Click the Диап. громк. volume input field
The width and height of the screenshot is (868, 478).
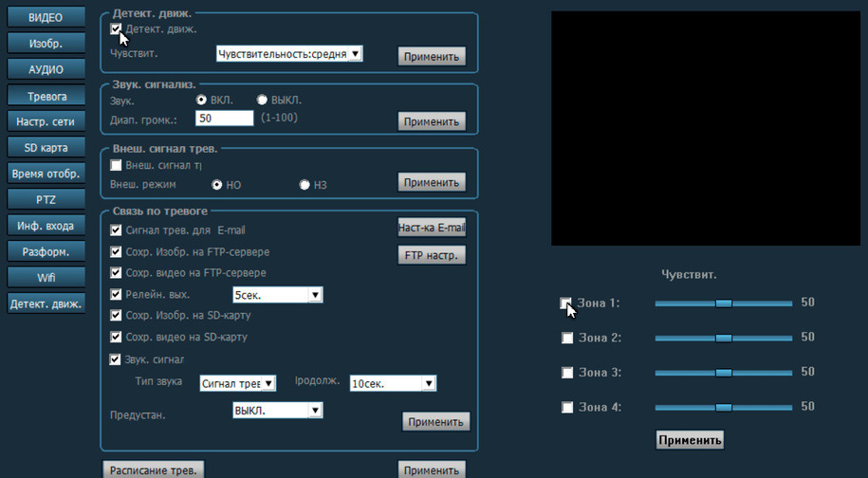224,118
